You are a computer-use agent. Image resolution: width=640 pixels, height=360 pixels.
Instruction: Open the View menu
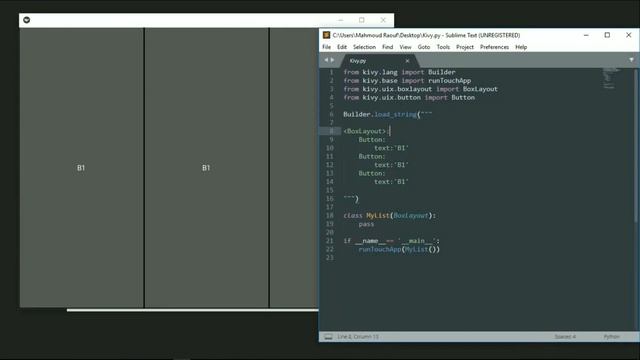pyautogui.click(x=405, y=47)
